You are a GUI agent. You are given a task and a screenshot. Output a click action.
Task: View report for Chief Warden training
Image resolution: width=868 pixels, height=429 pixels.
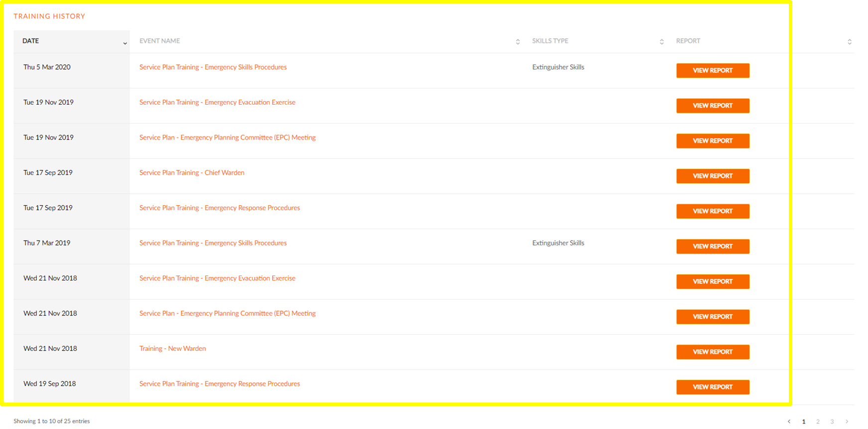[712, 176]
